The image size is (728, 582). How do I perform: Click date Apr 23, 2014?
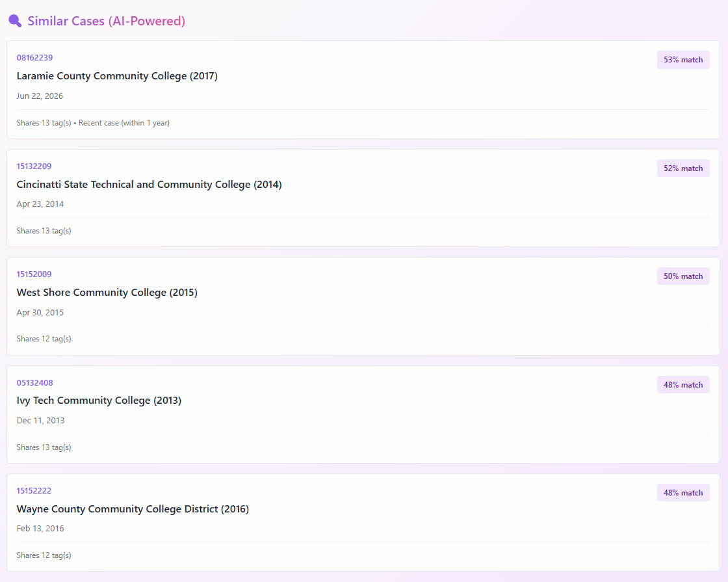point(40,204)
